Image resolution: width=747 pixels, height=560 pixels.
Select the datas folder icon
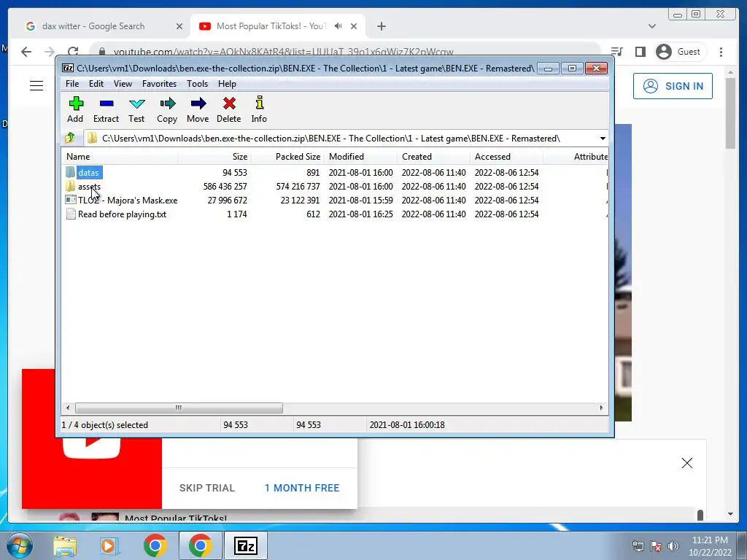click(71, 172)
